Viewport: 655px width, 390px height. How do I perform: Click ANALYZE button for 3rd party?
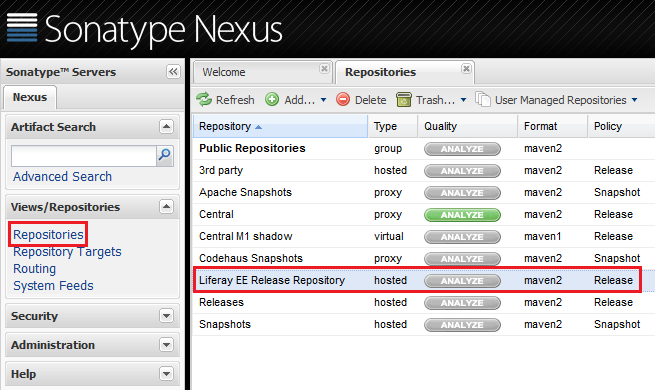pyautogui.click(x=462, y=171)
